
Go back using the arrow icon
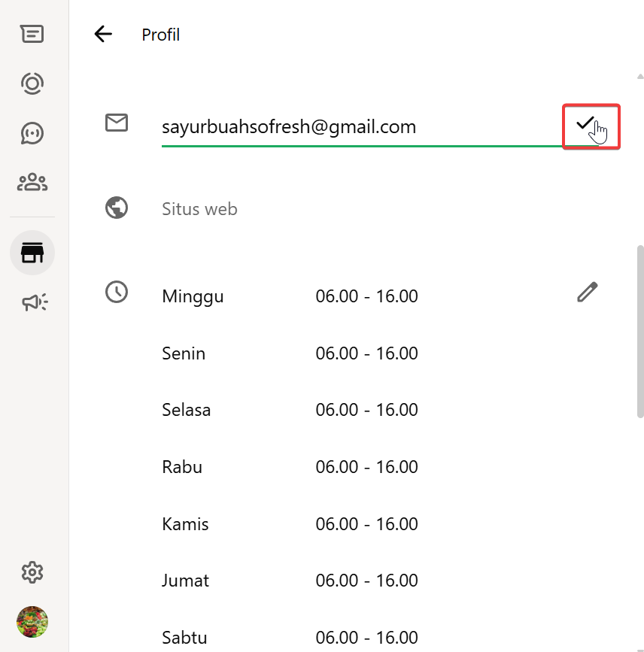click(103, 34)
